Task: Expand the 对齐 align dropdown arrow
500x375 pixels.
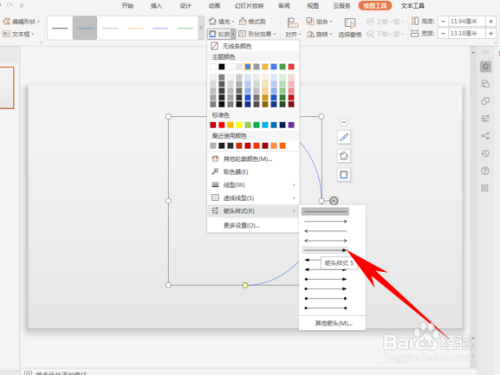Action: coord(300,34)
